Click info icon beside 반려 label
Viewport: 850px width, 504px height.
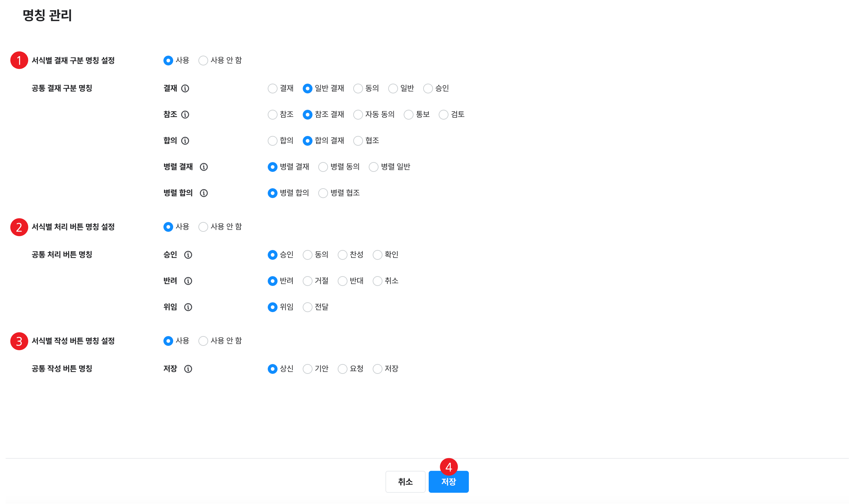[188, 281]
